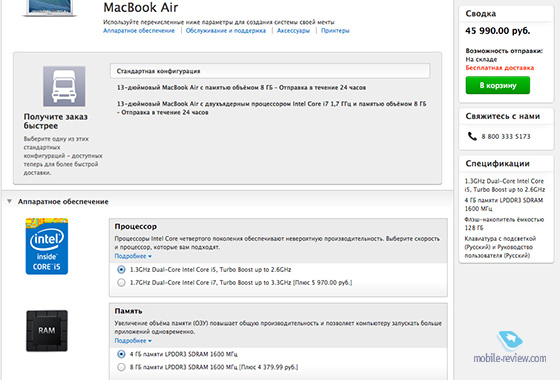Expand the Подробнее link under Память
560x380 pixels.
[x=133, y=341]
